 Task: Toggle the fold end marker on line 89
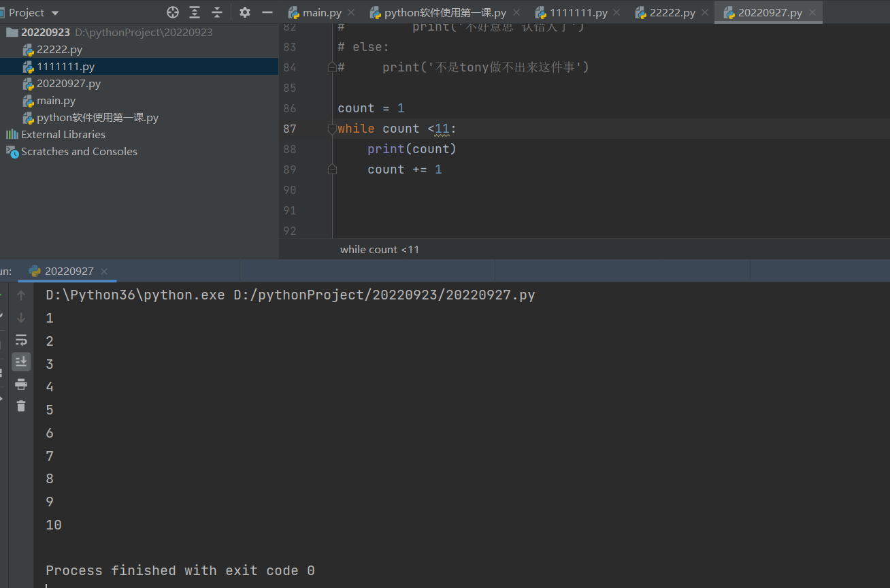click(x=332, y=169)
